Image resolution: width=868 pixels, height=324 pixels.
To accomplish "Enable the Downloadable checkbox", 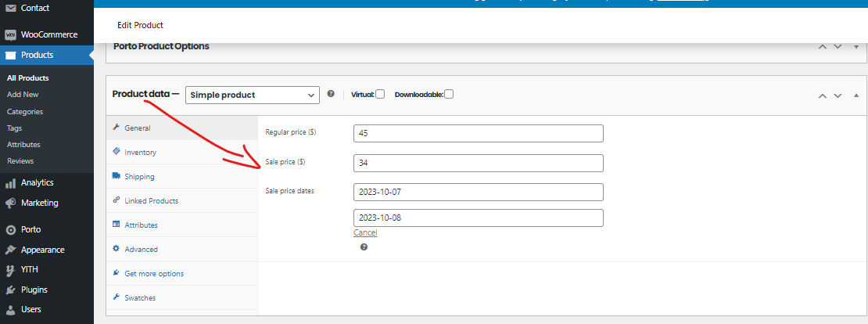I will [449, 94].
